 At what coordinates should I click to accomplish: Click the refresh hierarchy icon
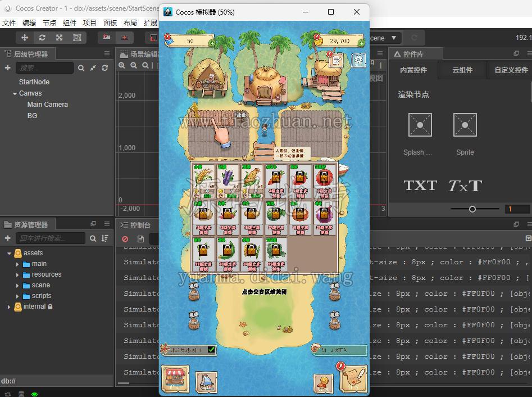[105, 68]
